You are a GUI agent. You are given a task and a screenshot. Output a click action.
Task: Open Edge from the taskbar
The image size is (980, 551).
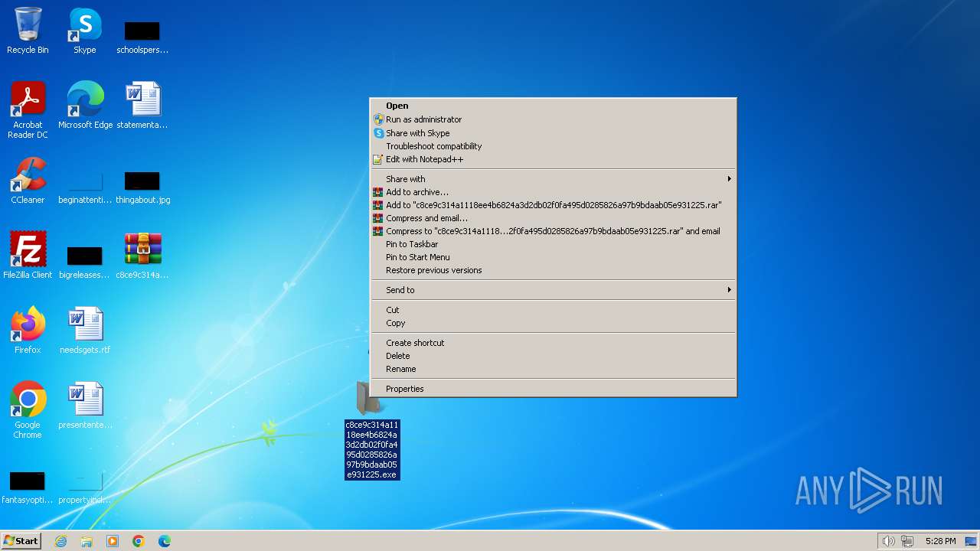tap(165, 541)
